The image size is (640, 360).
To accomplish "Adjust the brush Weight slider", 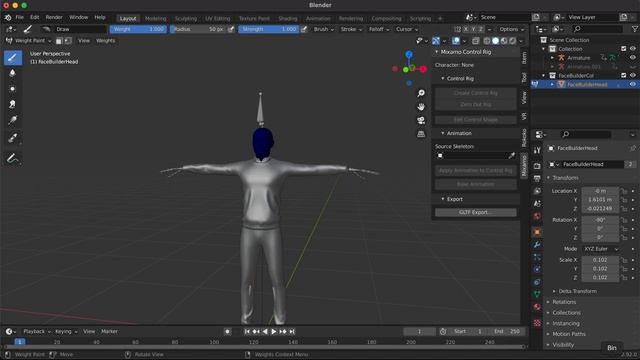I will point(138,29).
